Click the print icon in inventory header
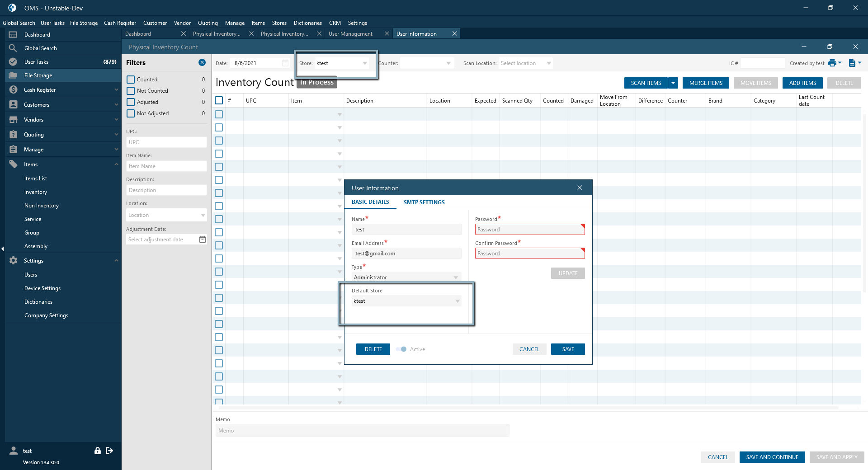The height and width of the screenshot is (470, 868). 832,63
